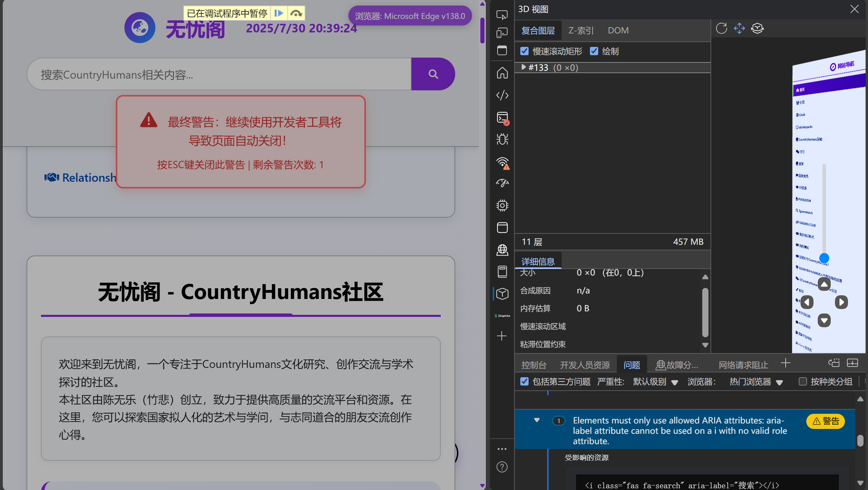Step over next function call button
Viewport: 868px width, 490px height.
point(296,13)
